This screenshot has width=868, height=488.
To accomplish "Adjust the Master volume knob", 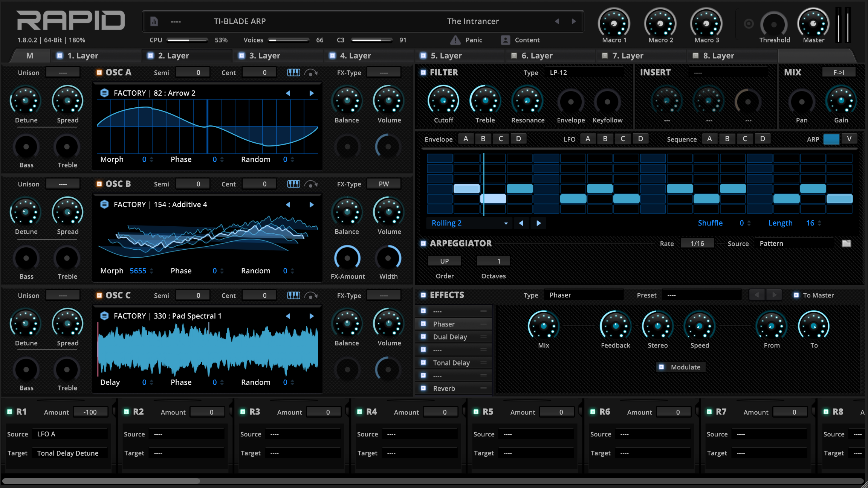I will click(813, 23).
